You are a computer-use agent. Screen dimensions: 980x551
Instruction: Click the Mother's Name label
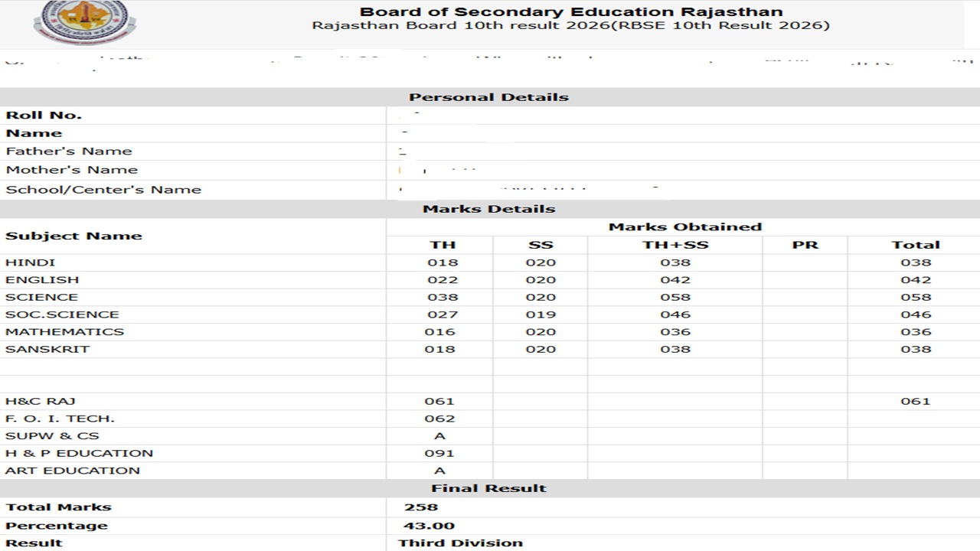tap(72, 169)
